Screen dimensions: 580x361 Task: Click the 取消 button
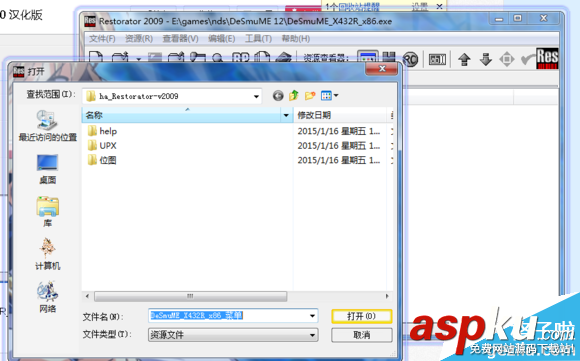click(x=362, y=335)
